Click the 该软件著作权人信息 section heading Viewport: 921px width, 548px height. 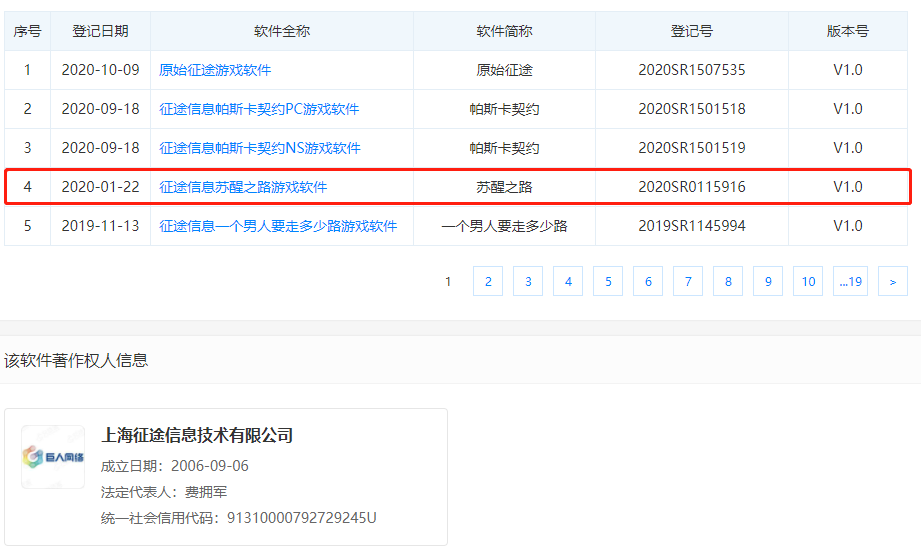[x=76, y=360]
